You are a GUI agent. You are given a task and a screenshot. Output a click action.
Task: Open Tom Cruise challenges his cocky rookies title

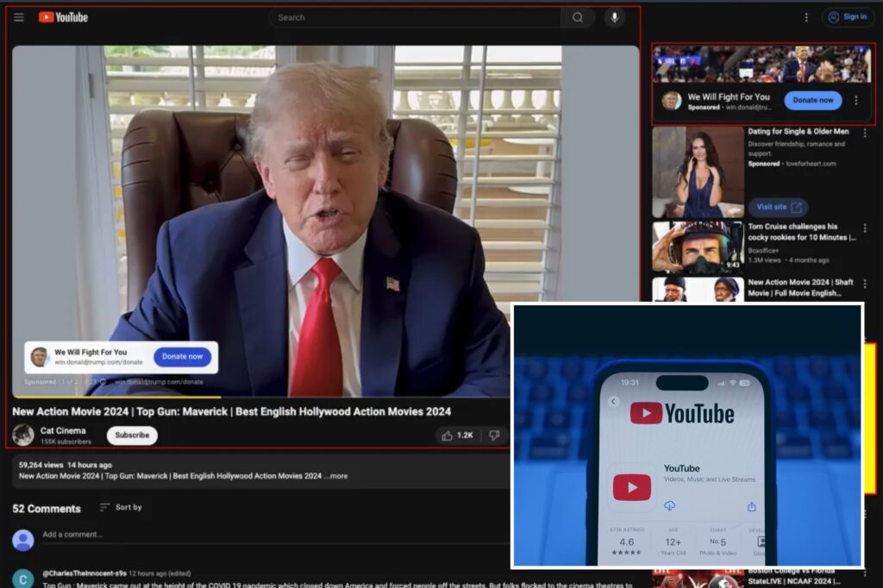(x=801, y=231)
